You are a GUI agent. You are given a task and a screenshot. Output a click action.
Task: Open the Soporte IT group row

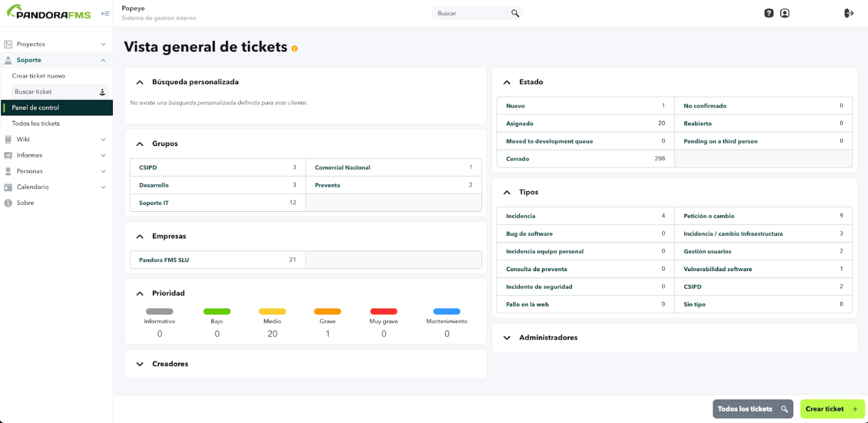[218, 203]
